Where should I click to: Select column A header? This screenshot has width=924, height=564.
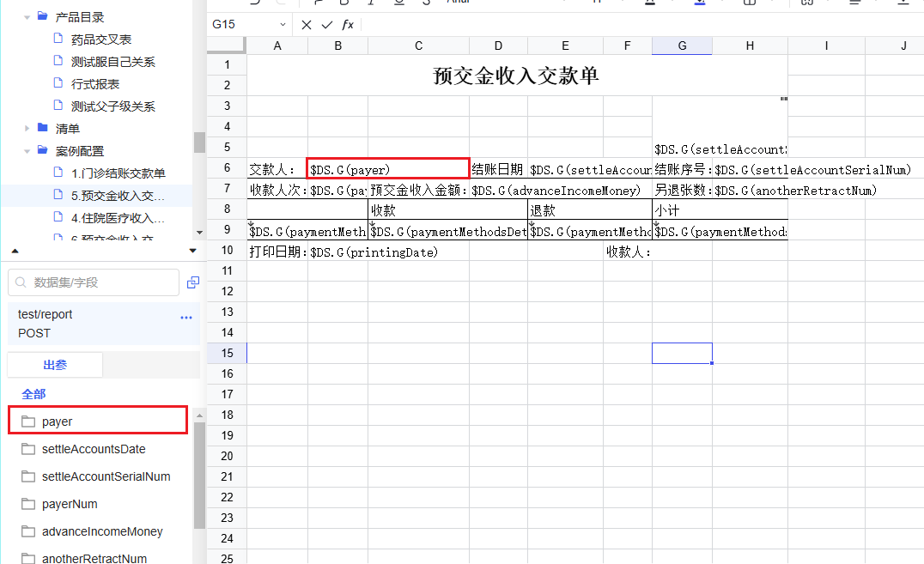point(277,46)
